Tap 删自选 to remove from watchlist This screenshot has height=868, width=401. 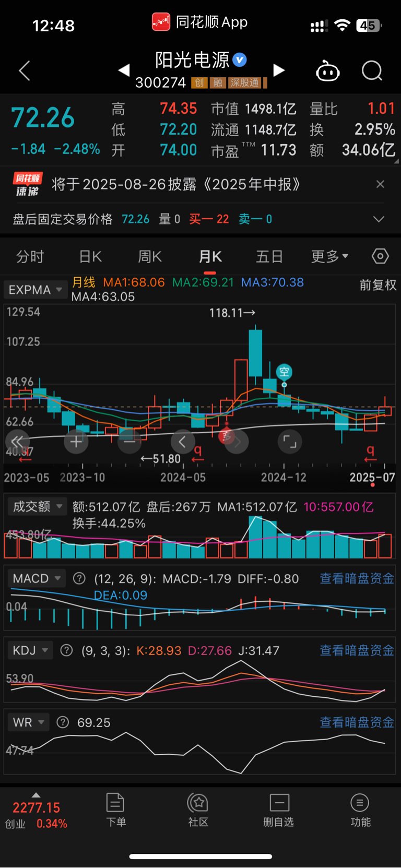[x=279, y=810]
